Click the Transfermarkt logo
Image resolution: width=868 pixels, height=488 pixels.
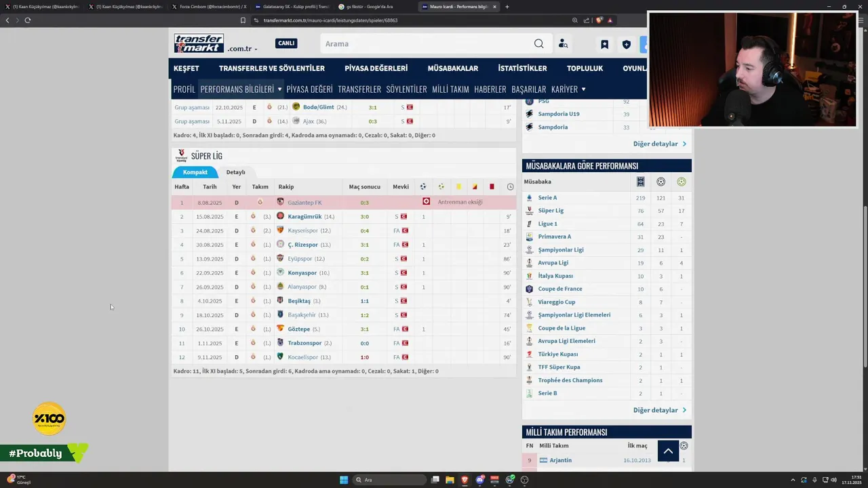pos(199,43)
